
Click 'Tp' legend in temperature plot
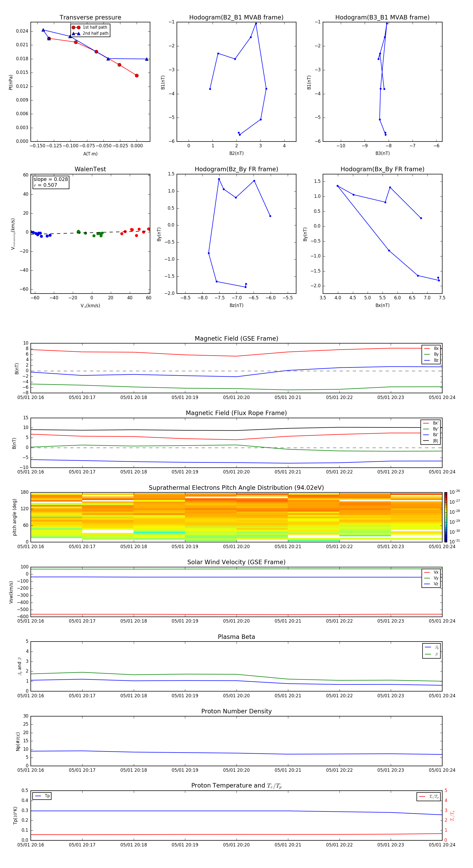click(x=42, y=796)
